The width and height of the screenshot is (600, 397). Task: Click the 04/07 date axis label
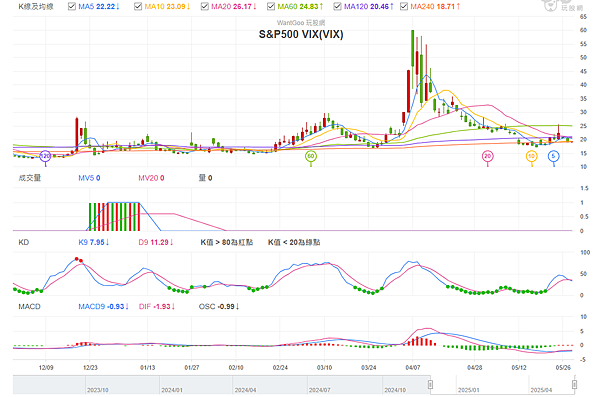(x=412, y=368)
